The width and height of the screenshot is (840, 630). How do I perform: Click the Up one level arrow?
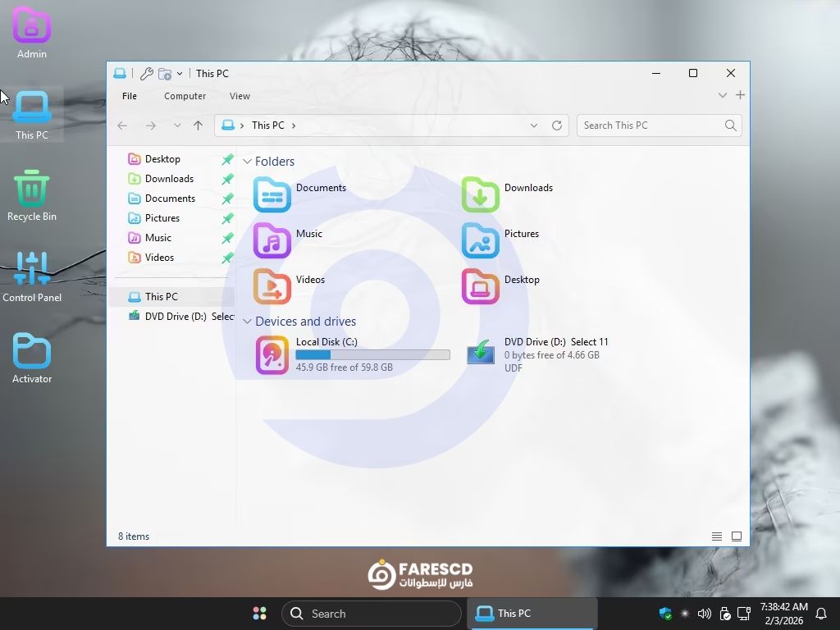198,126
